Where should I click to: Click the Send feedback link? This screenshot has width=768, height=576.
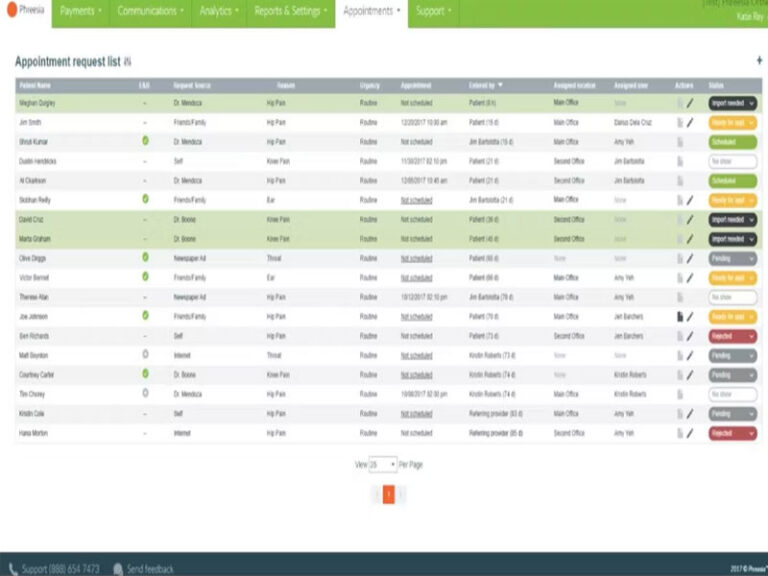click(x=150, y=569)
